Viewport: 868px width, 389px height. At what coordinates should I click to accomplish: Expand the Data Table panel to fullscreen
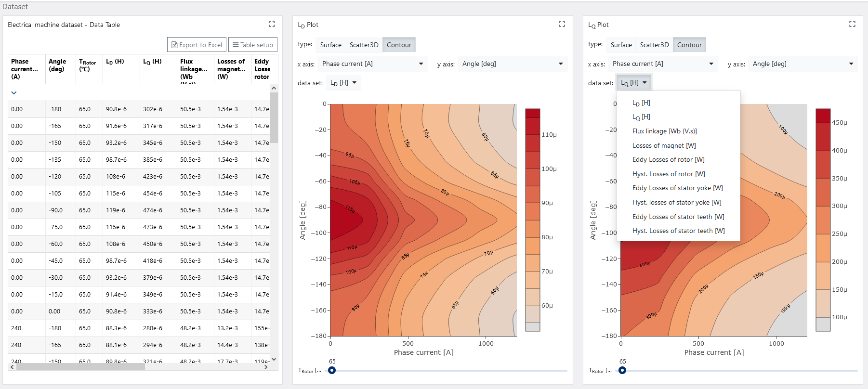(272, 24)
